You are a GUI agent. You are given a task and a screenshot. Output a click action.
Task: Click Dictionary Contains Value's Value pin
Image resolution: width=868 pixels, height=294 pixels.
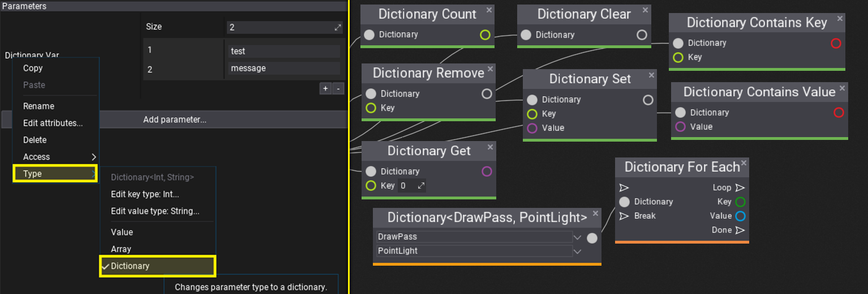click(x=680, y=126)
